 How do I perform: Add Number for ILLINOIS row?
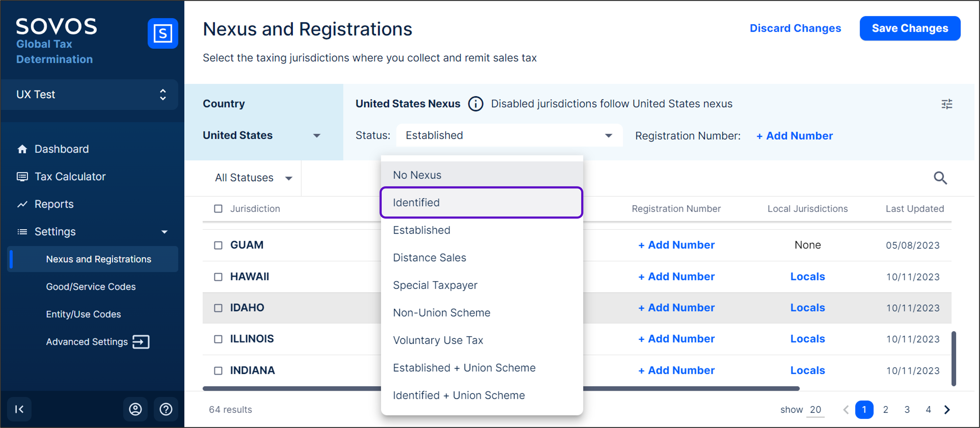click(676, 339)
